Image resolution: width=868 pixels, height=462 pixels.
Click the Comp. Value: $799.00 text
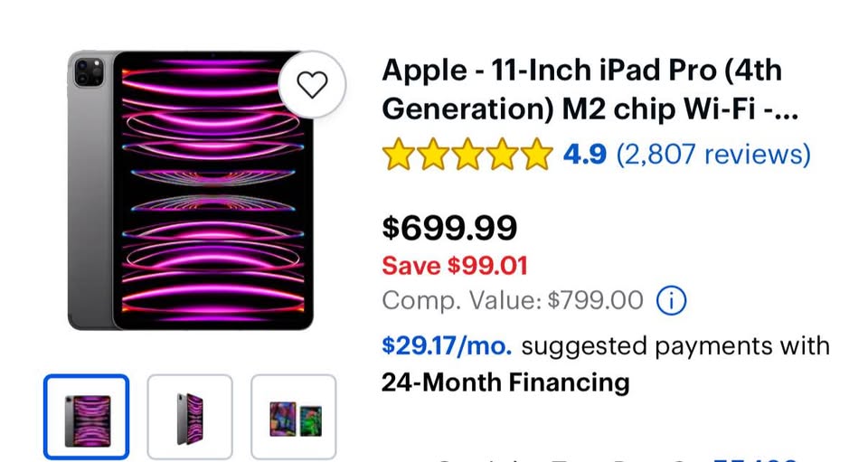pyautogui.click(x=512, y=300)
